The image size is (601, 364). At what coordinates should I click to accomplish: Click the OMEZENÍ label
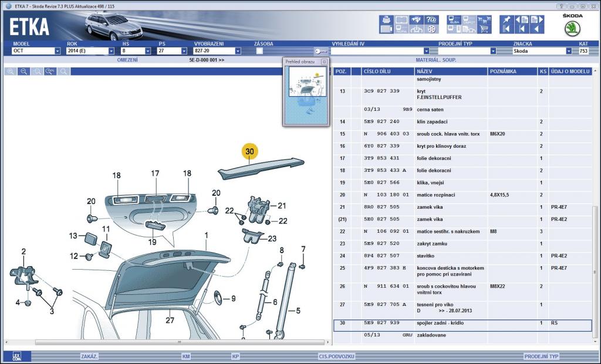[127, 60]
